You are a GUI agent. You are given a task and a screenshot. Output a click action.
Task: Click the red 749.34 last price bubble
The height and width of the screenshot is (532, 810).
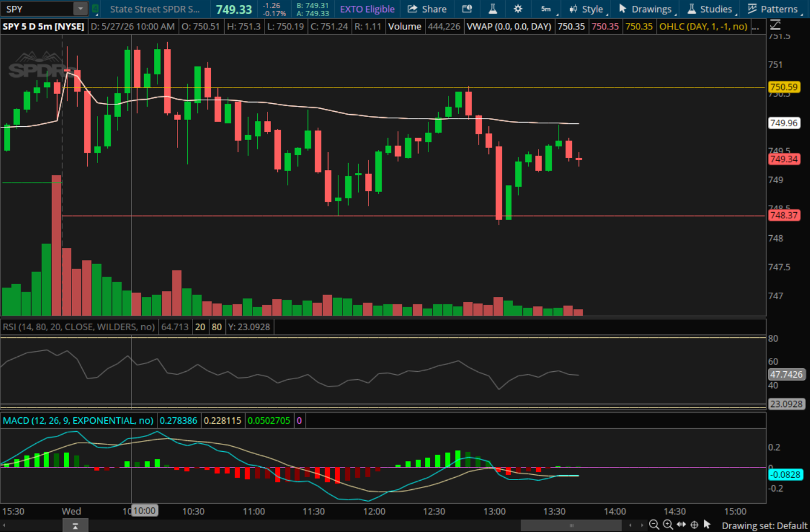784,159
